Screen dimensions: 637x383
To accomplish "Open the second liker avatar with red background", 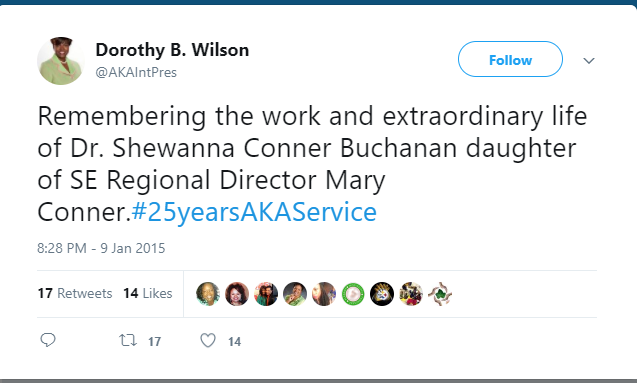I will [x=237, y=294].
